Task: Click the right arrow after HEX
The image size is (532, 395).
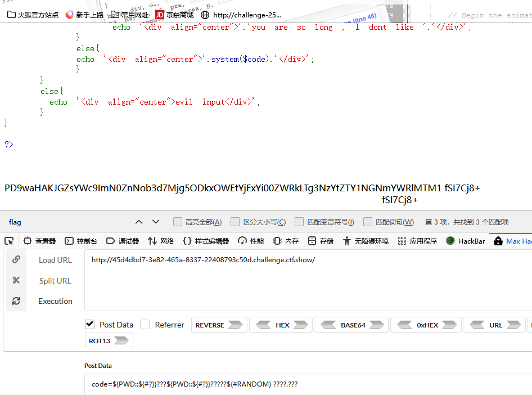Action: (x=301, y=325)
